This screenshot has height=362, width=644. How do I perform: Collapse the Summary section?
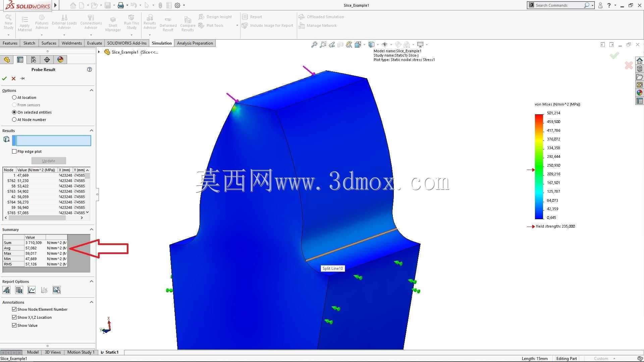tap(92, 229)
